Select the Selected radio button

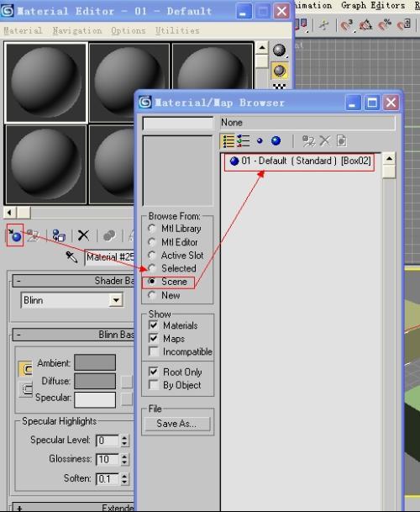[151, 268]
